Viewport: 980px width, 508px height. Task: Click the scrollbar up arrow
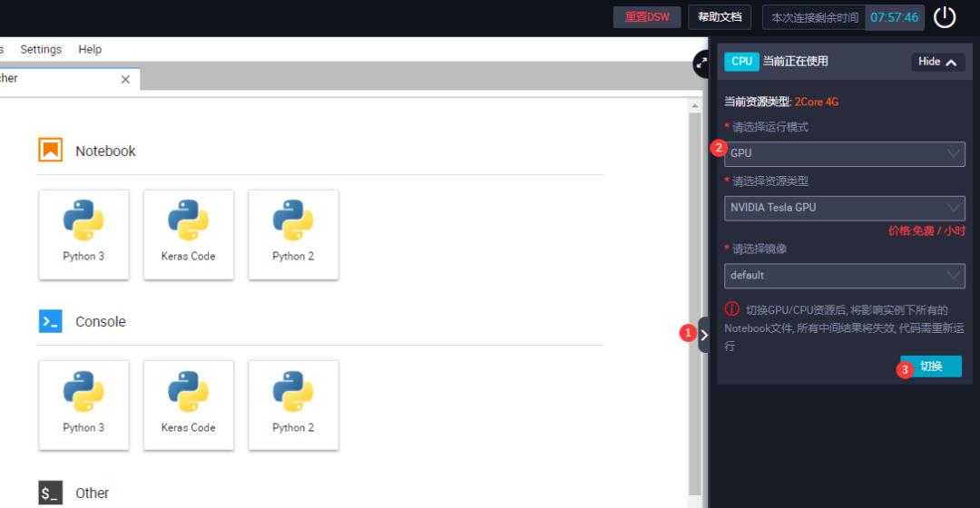694,106
